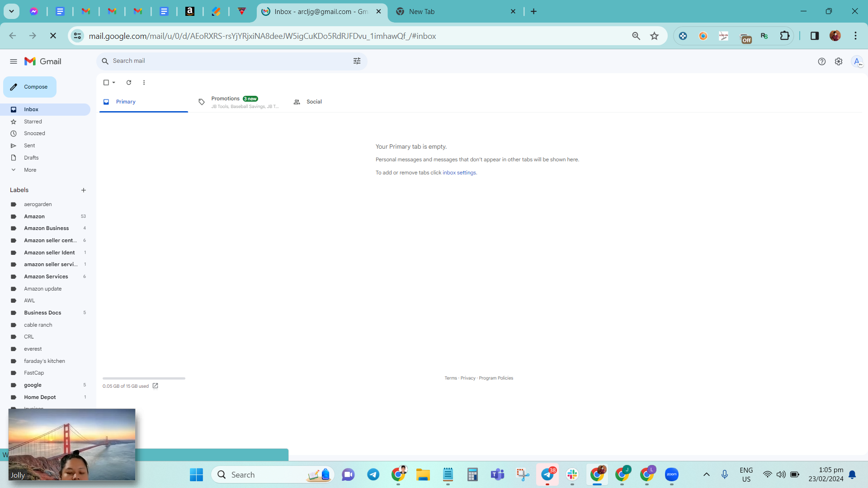Open Chrome three-dot menu
This screenshot has height=488, width=868.
point(855,36)
